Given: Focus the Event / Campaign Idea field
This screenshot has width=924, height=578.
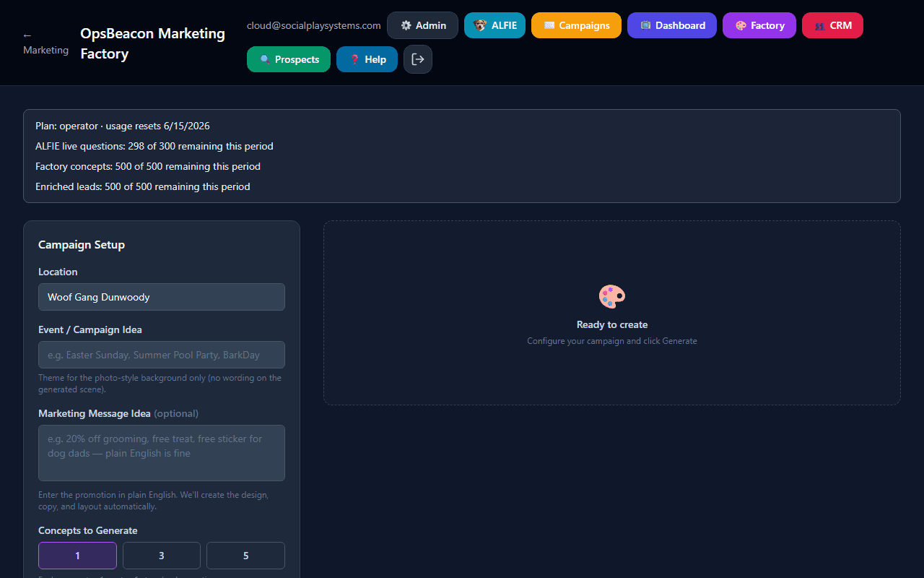Looking at the screenshot, I should [162, 355].
